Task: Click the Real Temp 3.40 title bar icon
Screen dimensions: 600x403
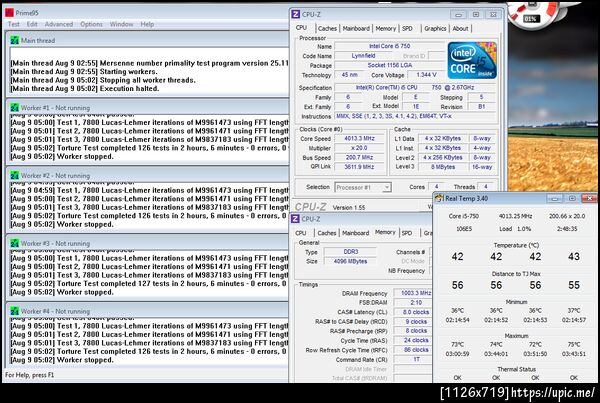Action: pos(439,198)
